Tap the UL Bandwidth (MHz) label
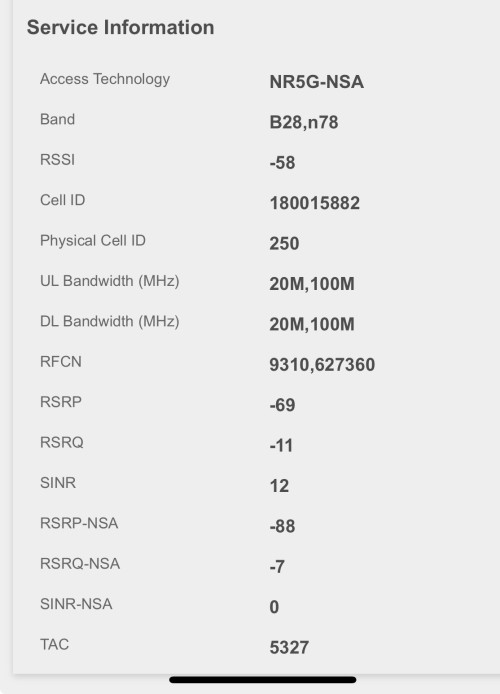 click(x=109, y=281)
